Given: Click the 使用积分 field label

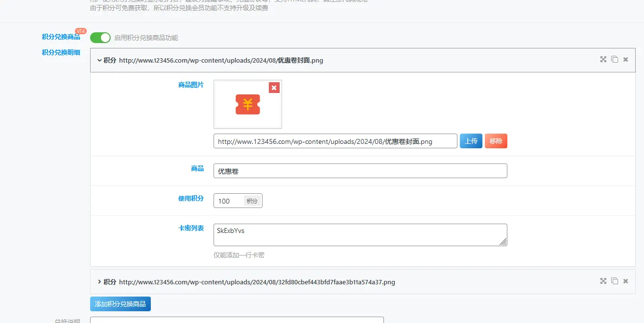Looking at the screenshot, I should 191,198.
